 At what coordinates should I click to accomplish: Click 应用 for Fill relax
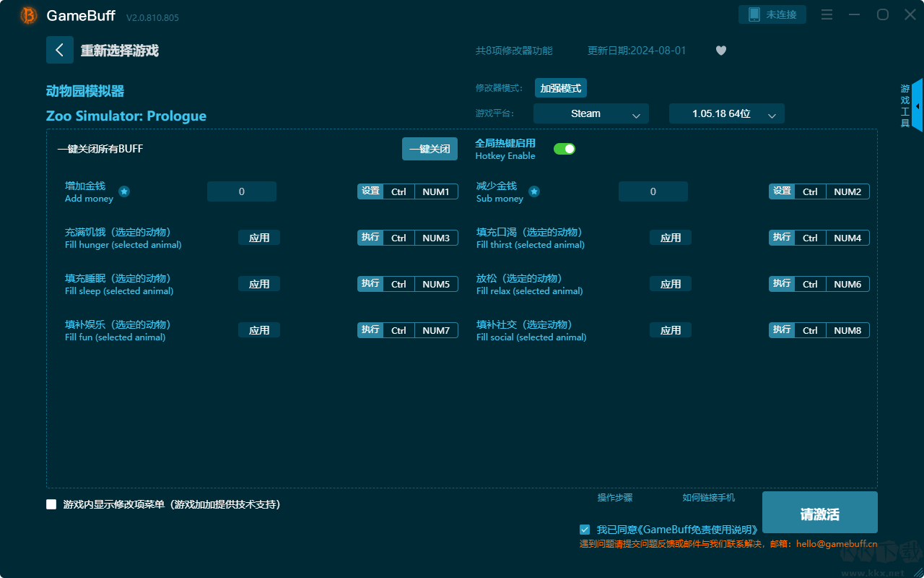(671, 284)
